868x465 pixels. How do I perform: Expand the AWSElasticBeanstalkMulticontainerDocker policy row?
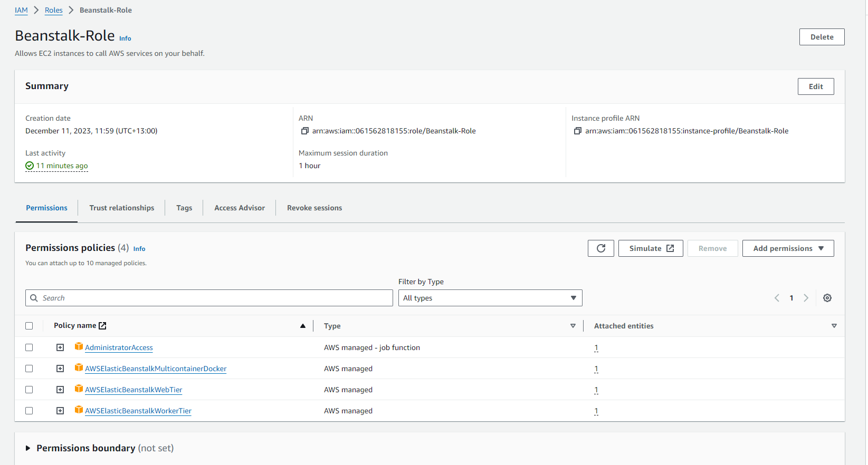point(60,369)
